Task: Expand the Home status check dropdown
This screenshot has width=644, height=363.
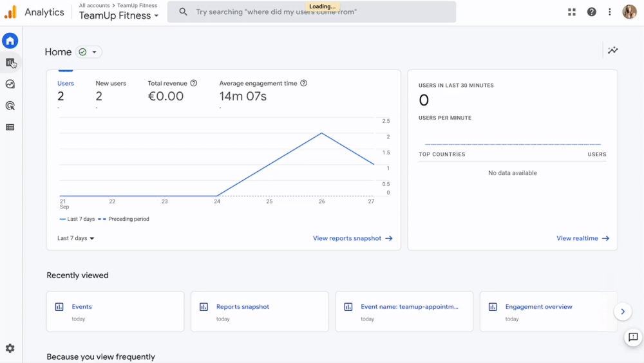Action: point(88,52)
